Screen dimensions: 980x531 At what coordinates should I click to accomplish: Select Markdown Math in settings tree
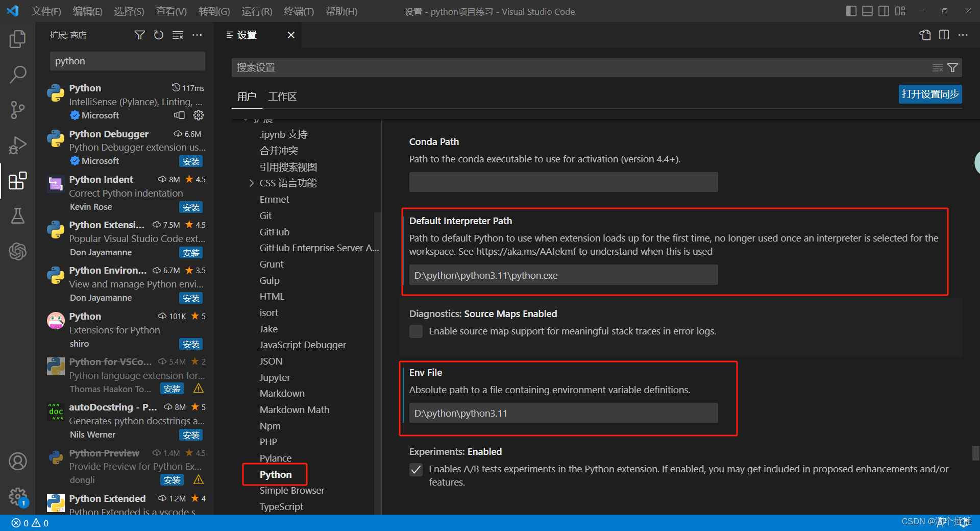295,409
